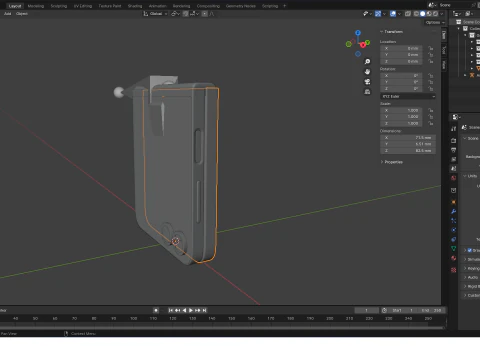Open the Material properties tab icon
This screenshot has height=360, width=480.
click(453, 258)
